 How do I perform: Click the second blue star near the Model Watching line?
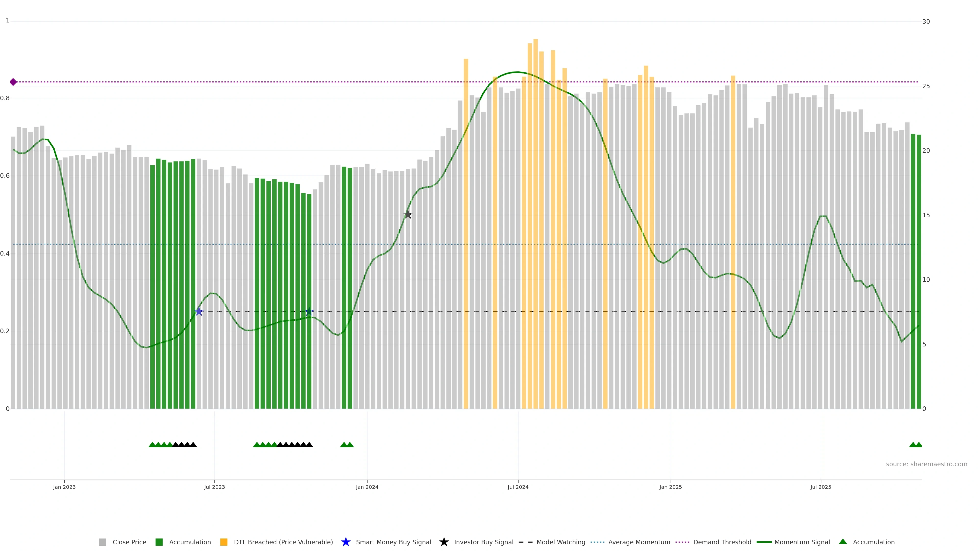pyautogui.click(x=309, y=311)
